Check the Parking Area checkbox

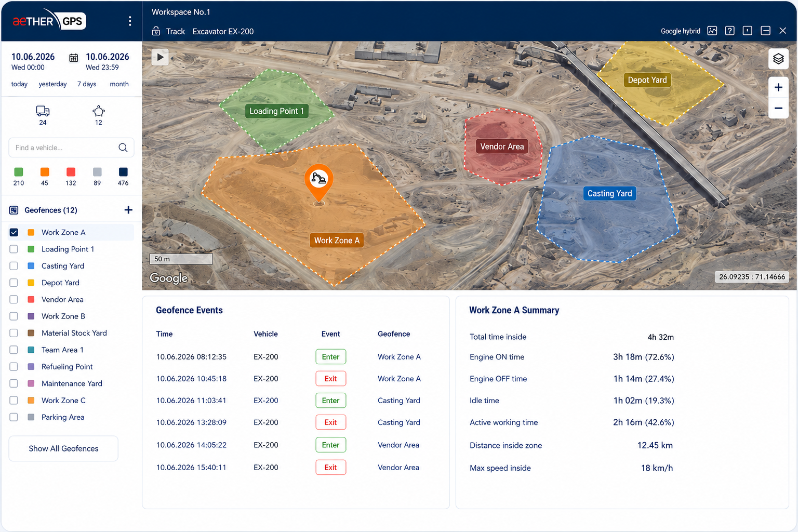tap(14, 417)
